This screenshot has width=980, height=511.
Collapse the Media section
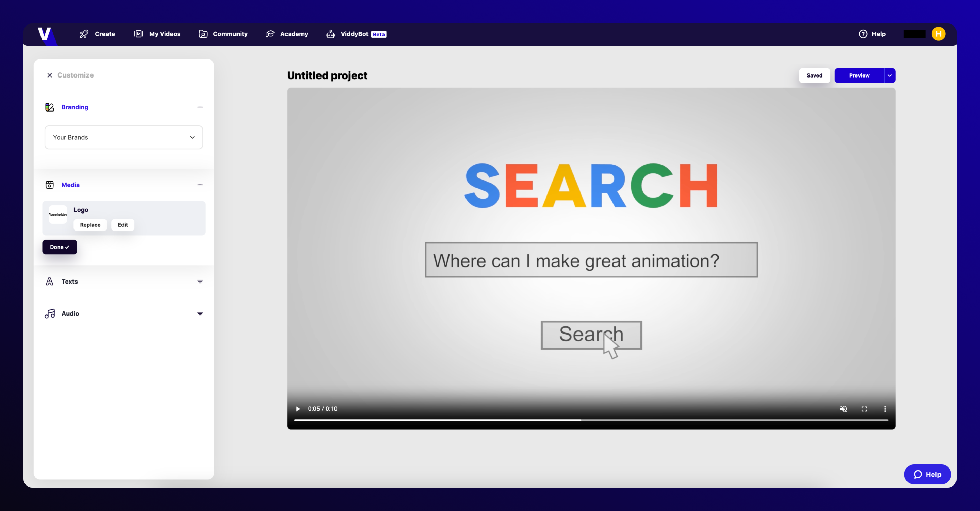click(200, 185)
